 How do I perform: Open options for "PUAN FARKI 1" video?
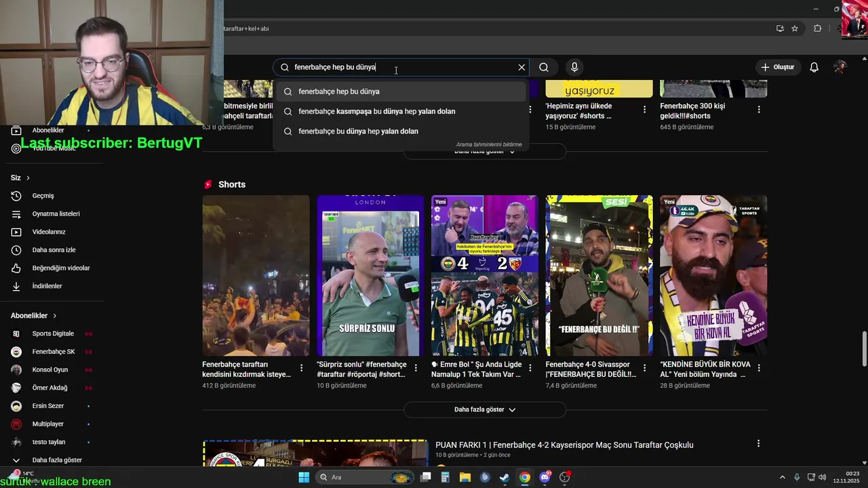tap(759, 444)
